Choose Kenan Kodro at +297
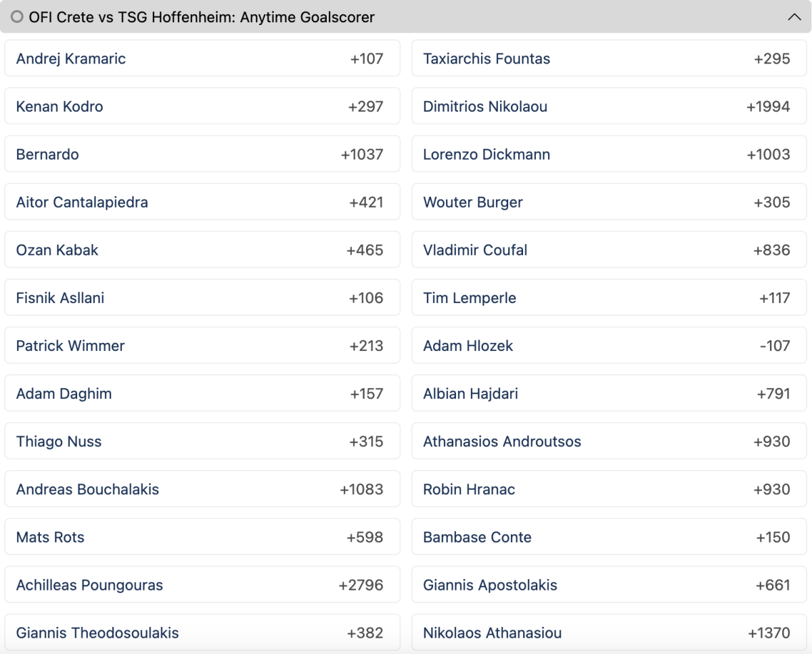Image resolution: width=812 pixels, height=654 pixels. (x=202, y=106)
